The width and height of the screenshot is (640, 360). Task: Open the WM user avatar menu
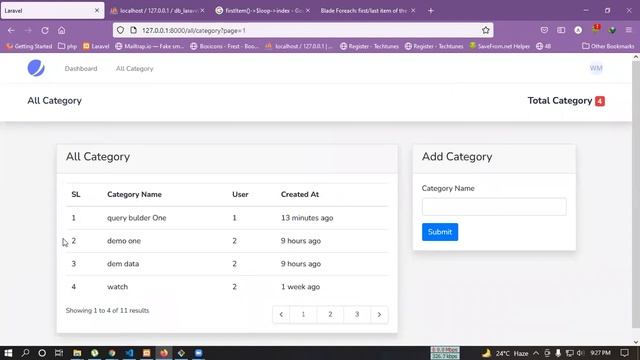596,68
